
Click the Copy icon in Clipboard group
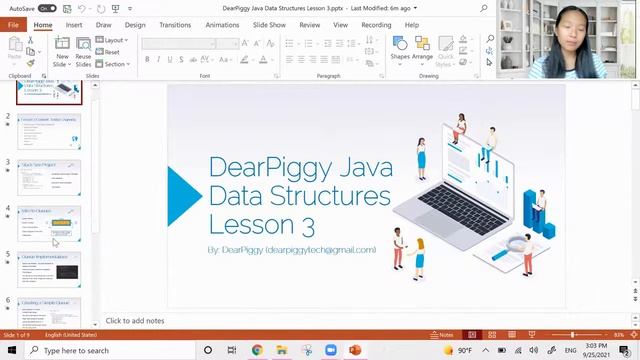click(x=31, y=51)
